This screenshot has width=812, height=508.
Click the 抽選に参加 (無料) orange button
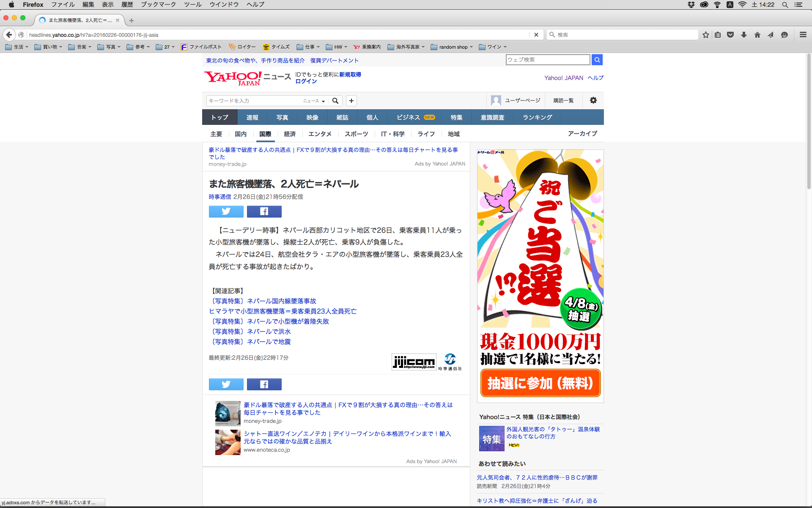540,383
